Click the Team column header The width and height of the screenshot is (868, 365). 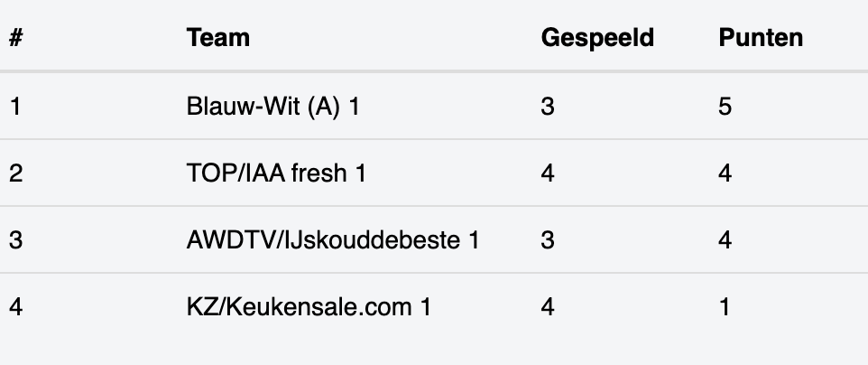pyautogui.click(x=217, y=38)
